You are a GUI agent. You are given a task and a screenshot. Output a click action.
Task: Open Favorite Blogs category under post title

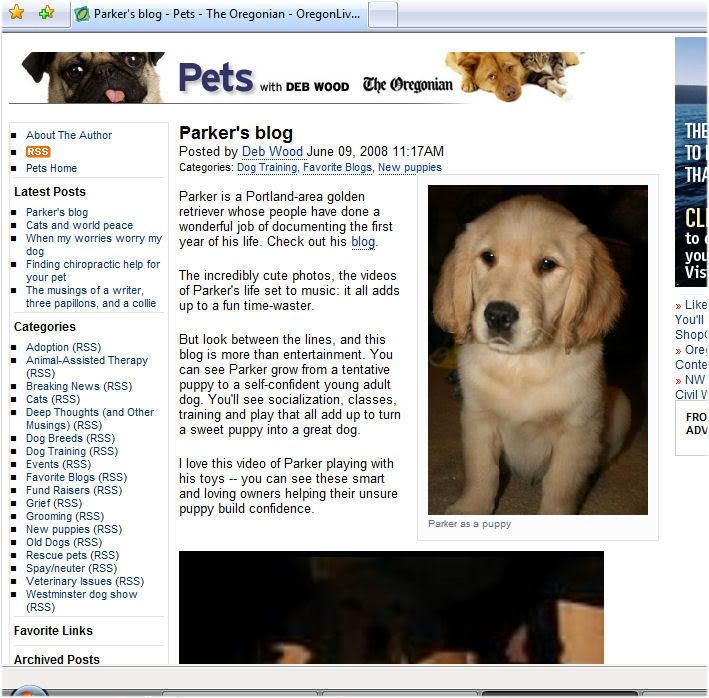pyautogui.click(x=337, y=167)
